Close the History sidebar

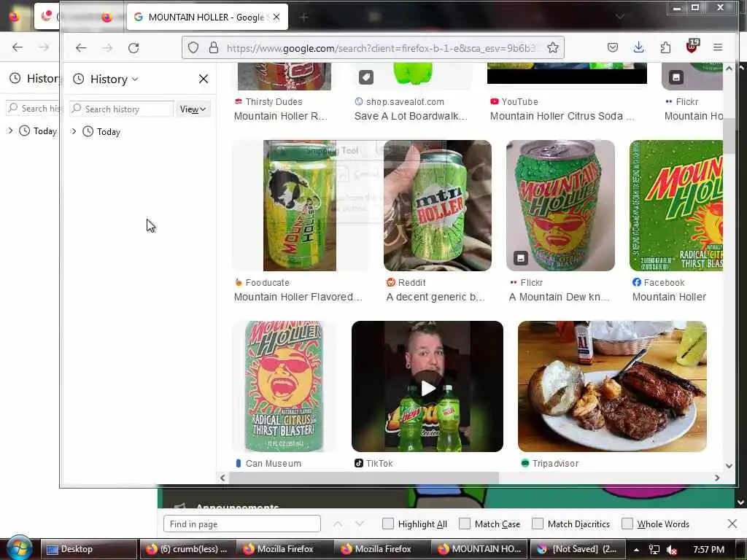204,79
